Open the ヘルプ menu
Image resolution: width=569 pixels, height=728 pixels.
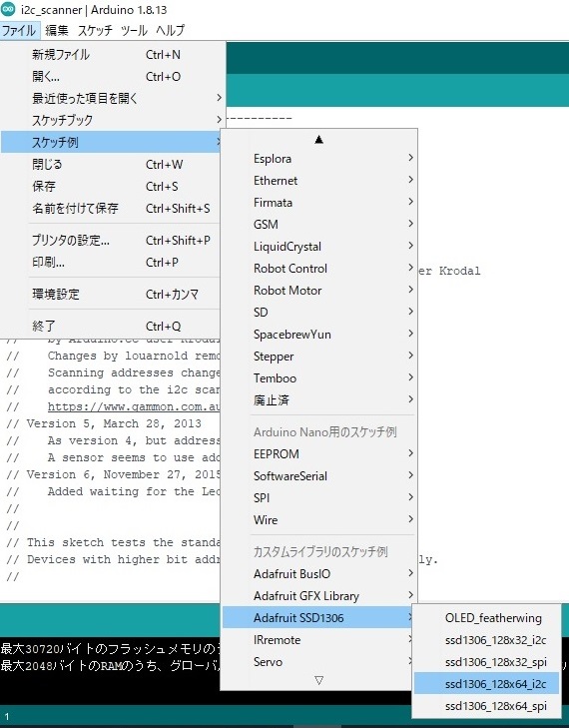pos(170,31)
